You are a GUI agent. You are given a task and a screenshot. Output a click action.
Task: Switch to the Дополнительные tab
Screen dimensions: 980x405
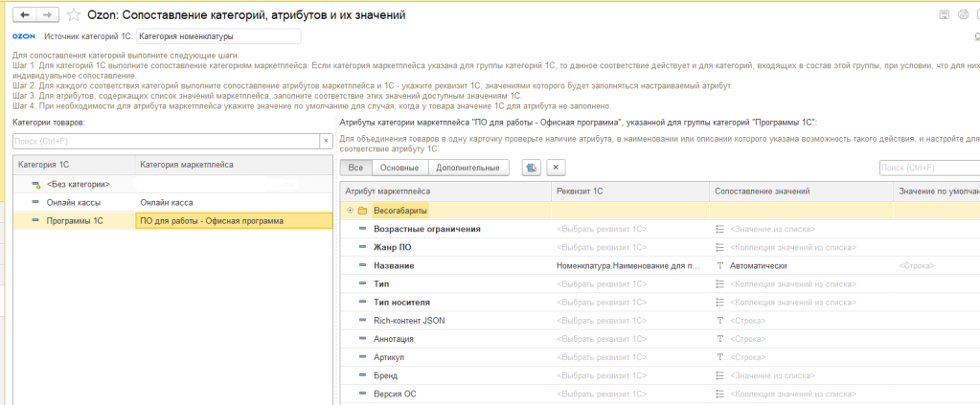coord(468,168)
